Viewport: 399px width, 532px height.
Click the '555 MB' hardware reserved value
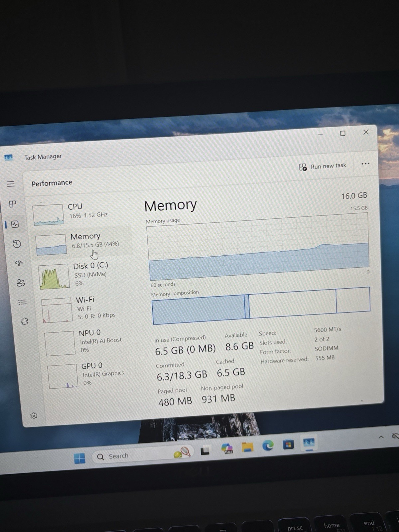(325, 358)
